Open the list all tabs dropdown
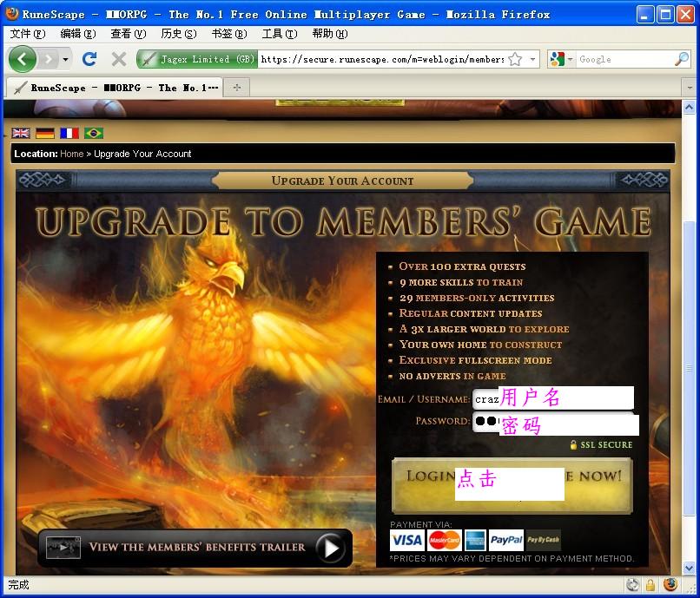This screenshot has width=700, height=598. [690, 88]
